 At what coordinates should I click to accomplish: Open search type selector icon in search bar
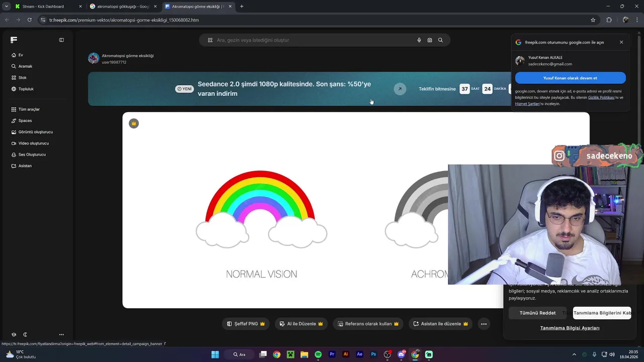(210, 40)
